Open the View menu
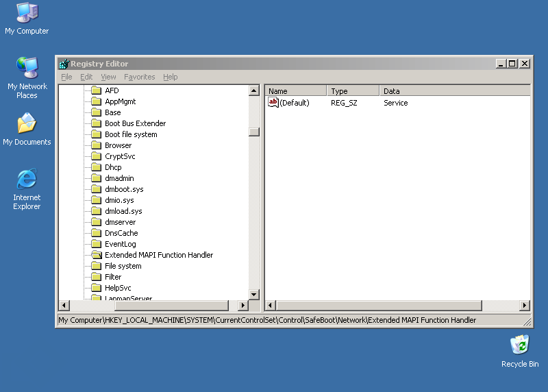548x392 pixels. pyautogui.click(x=108, y=77)
